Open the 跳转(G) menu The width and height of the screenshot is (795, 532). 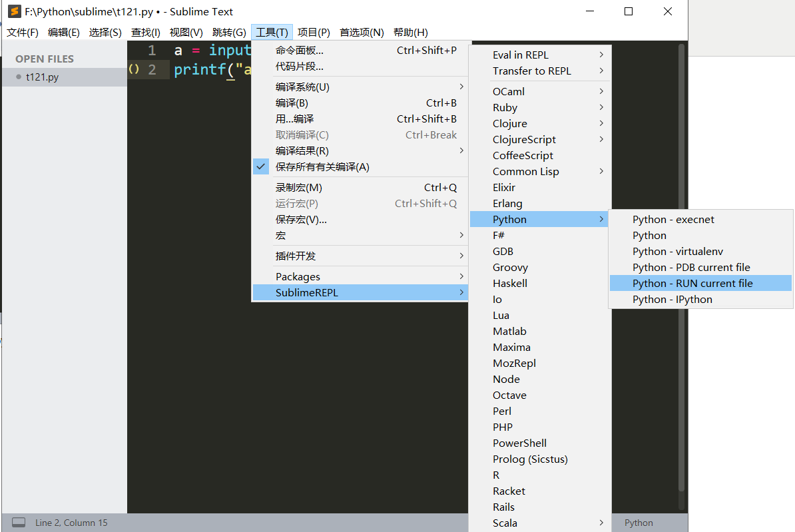point(229,33)
